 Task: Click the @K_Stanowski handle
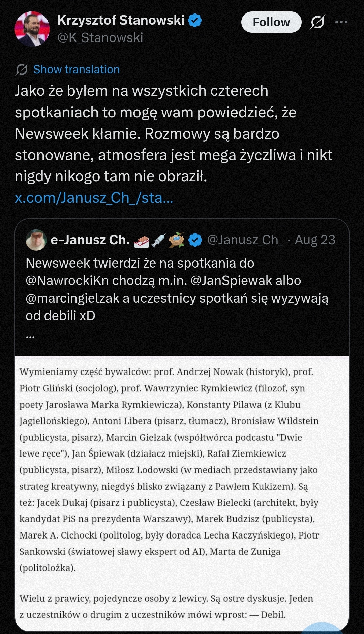tap(100, 38)
